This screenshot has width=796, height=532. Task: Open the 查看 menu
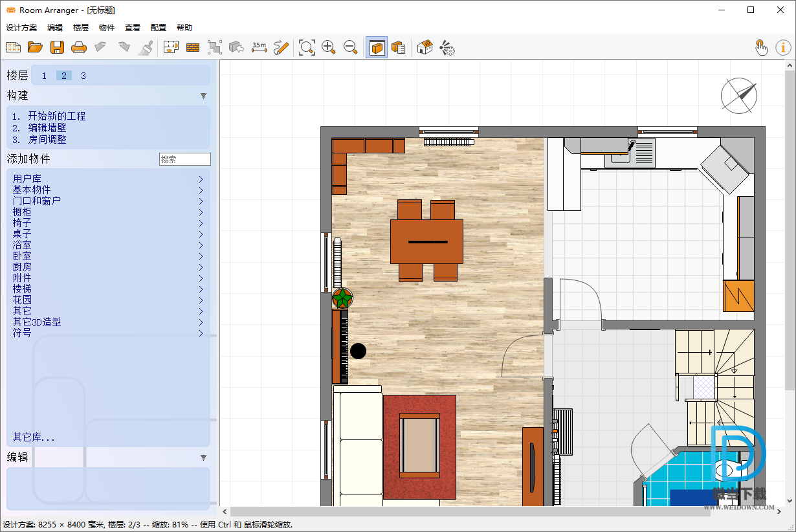click(133, 28)
